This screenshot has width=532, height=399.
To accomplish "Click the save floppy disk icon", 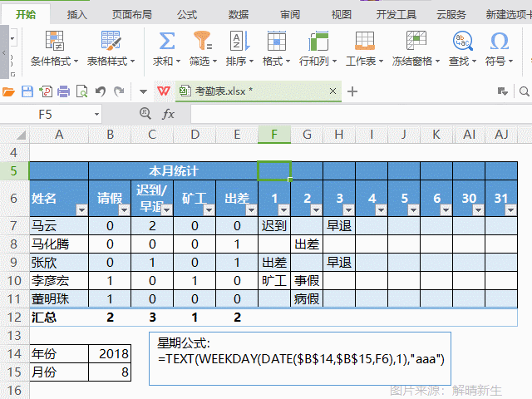I will tap(27, 91).
